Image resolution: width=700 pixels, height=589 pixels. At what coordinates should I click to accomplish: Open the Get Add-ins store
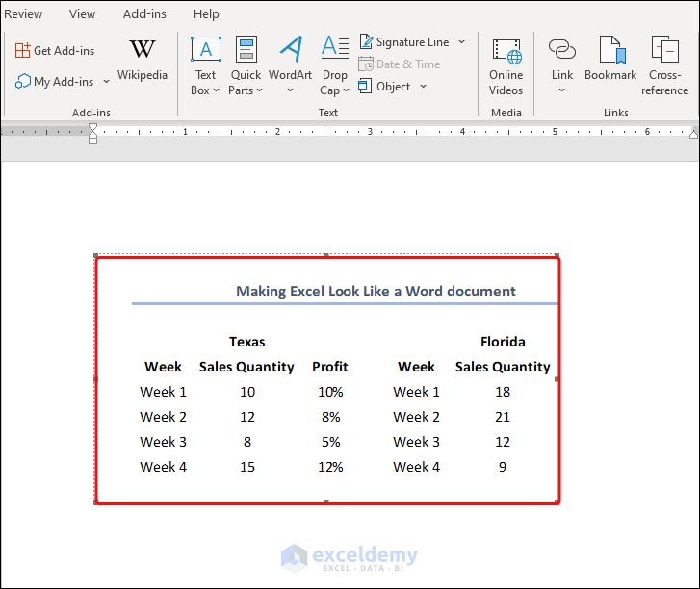pyautogui.click(x=55, y=51)
